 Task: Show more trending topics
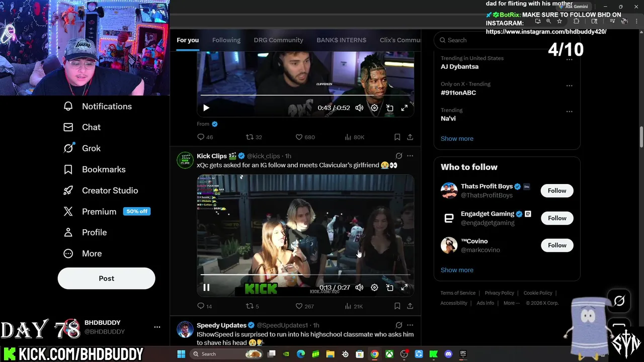point(457,138)
